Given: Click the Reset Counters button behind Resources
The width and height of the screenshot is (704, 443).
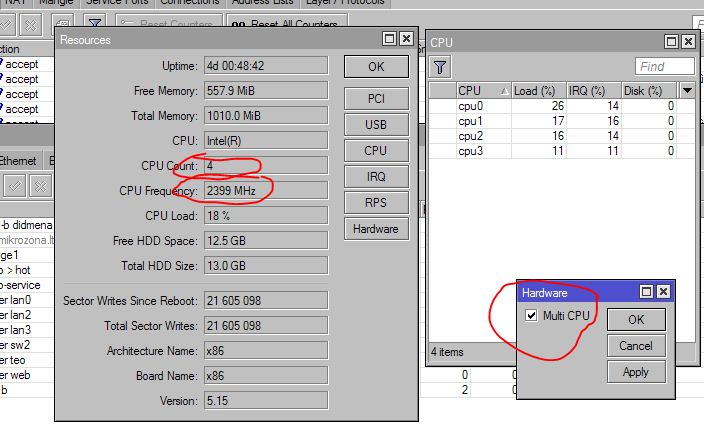Looking at the screenshot, I should point(169,22).
